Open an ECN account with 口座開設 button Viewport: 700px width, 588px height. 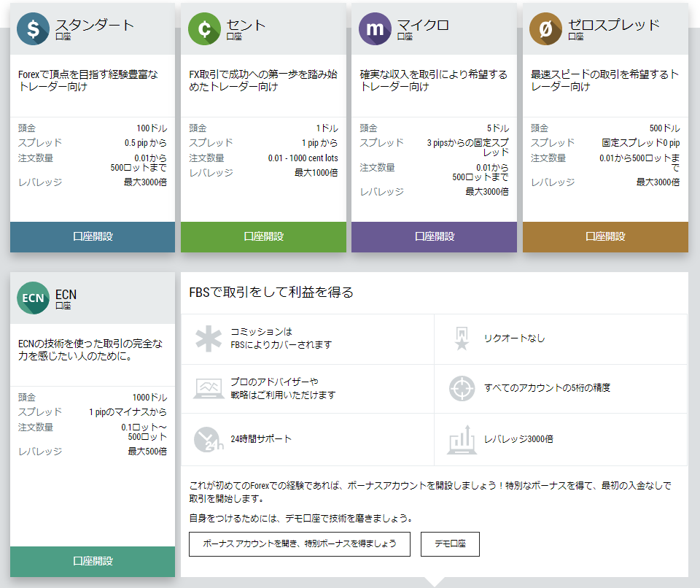[93, 561]
